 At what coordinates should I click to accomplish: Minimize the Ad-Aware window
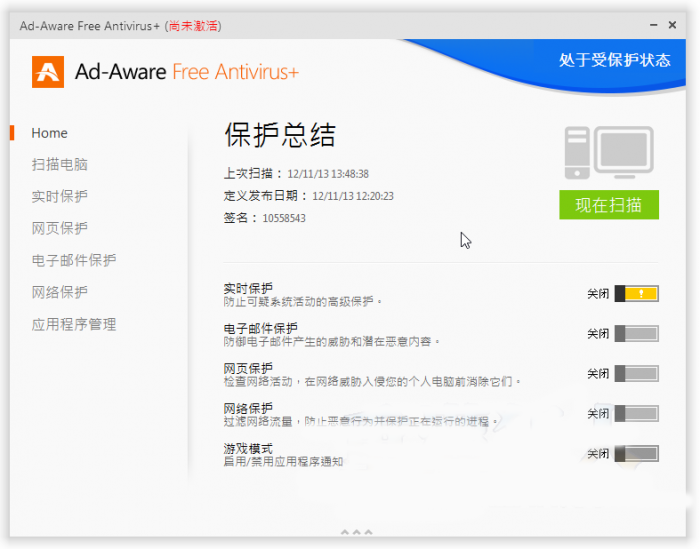tap(654, 25)
